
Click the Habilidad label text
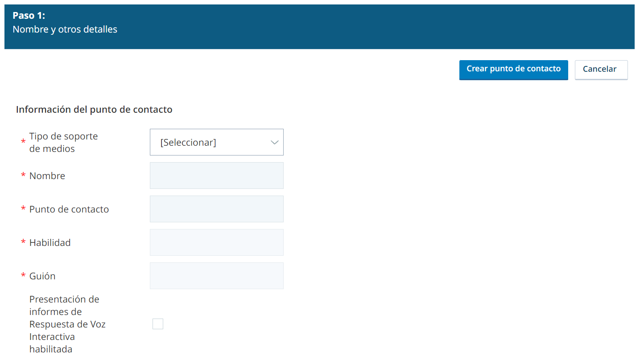point(50,243)
